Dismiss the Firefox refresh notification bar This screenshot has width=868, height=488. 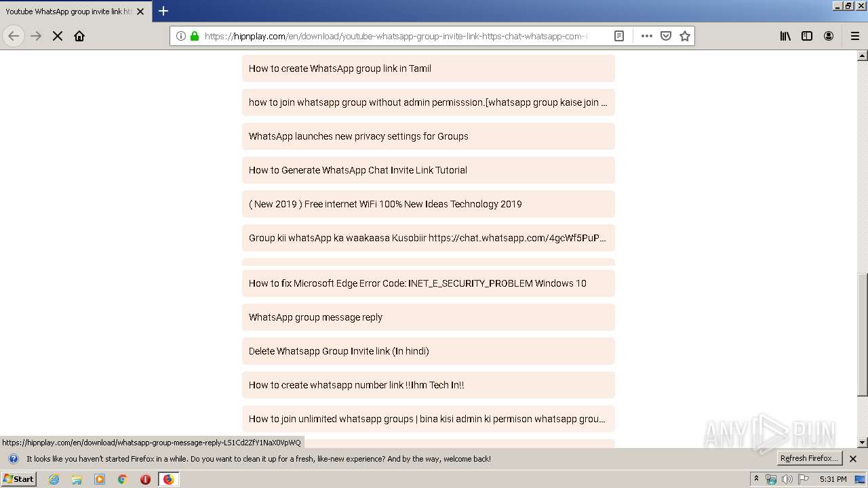tap(853, 459)
